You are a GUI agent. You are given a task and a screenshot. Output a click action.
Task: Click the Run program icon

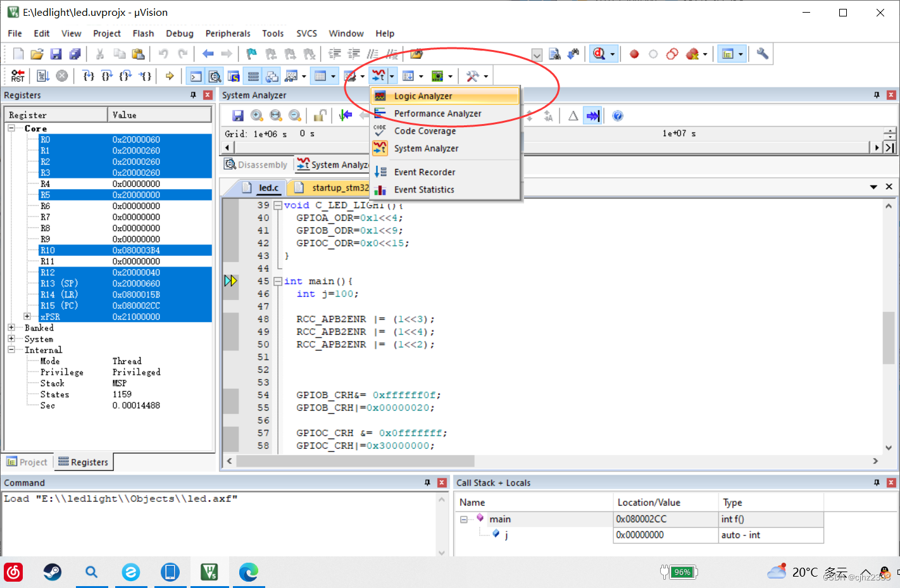[43, 77]
